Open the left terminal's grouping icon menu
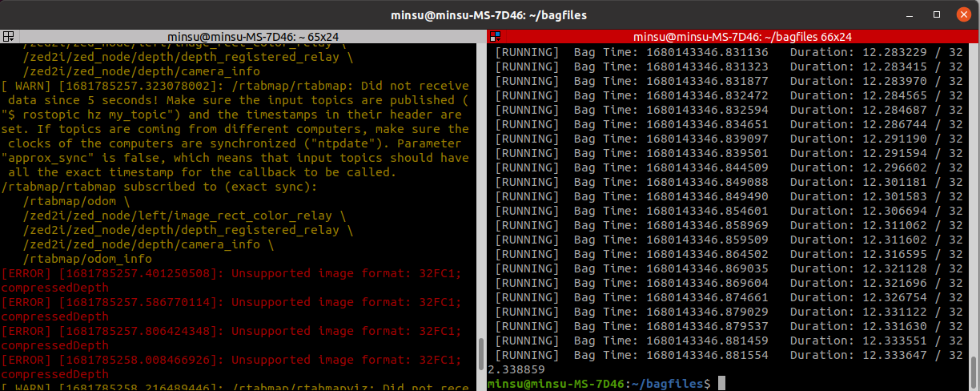 point(8,37)
